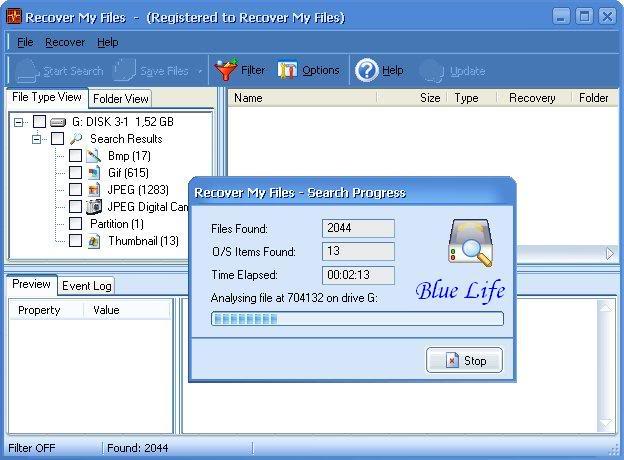The height and width of the screenshot is (460, 624).
Task: Sort by the Type column header
Action: [472, 98]
